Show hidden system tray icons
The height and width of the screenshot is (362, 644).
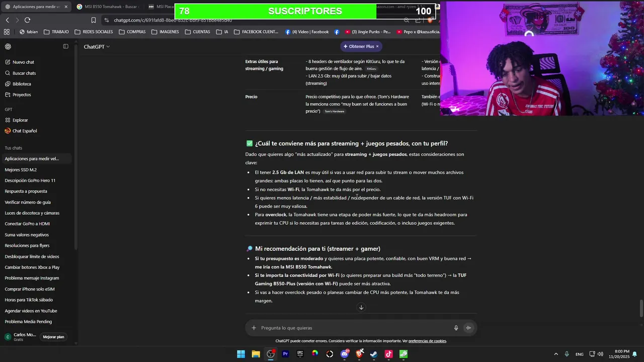tap(555, 354)
